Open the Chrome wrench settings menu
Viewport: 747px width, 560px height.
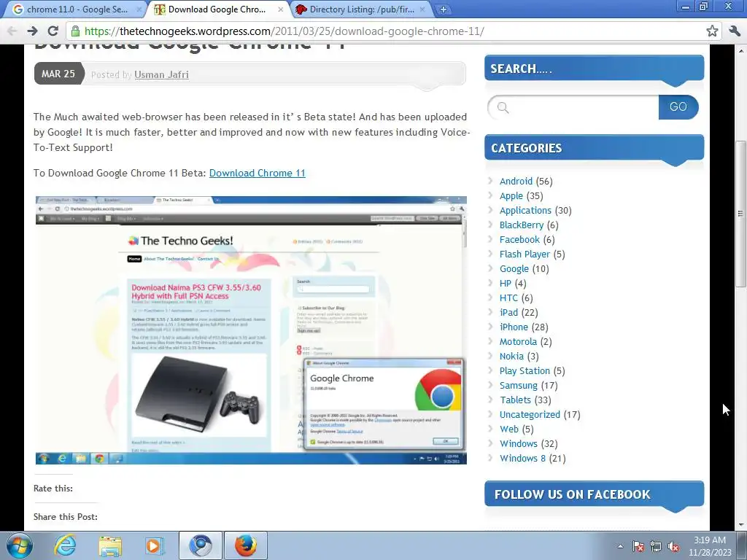pyautogui.click(x=734, y=31)
